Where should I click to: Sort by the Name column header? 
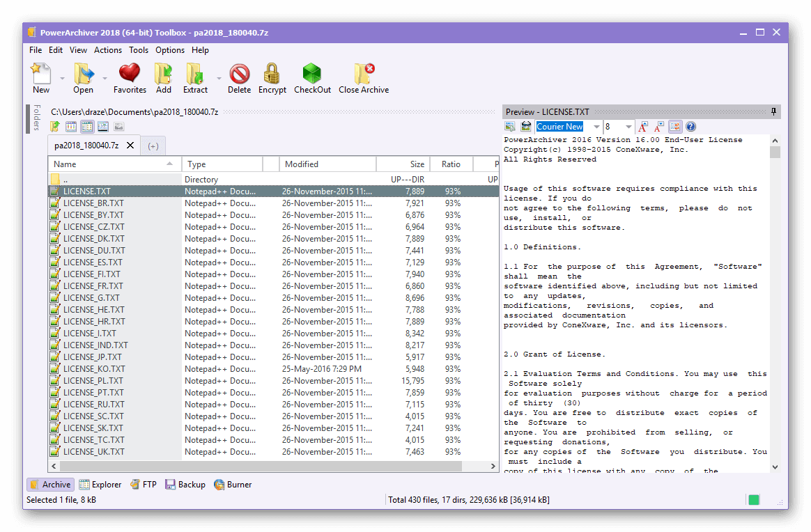click(x=115, y=164)
